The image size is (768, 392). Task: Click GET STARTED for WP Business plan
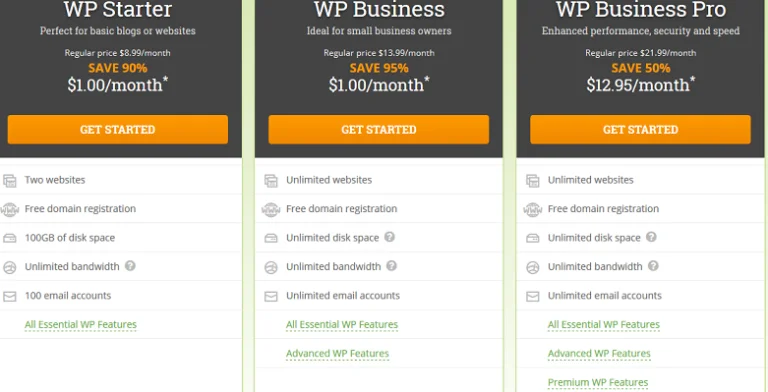coord(379,129)
